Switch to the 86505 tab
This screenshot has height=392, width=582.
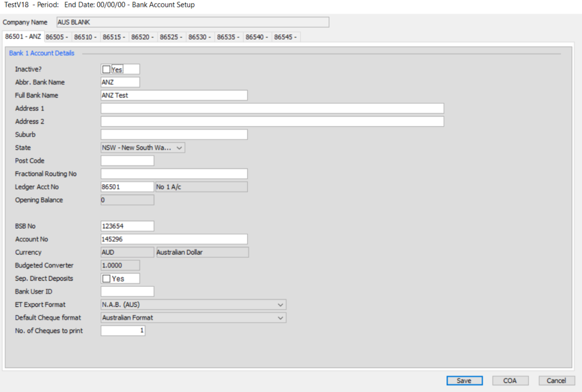[x=57, y=36]
